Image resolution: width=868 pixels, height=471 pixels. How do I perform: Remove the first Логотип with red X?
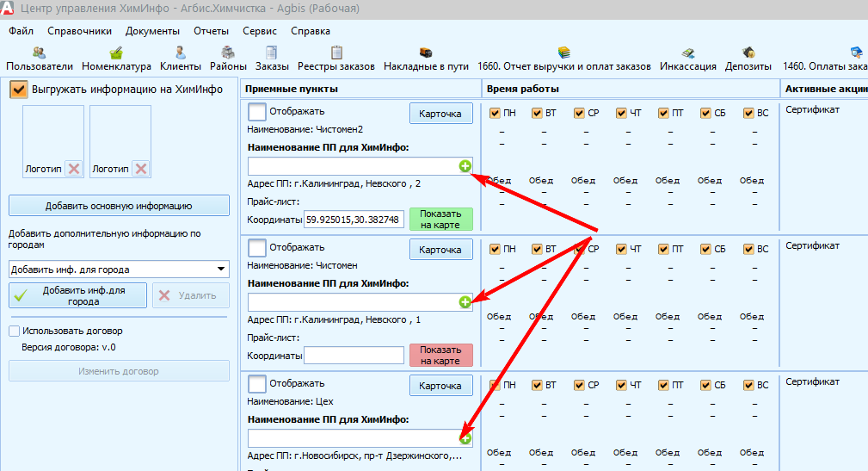[x=74, y=169]
